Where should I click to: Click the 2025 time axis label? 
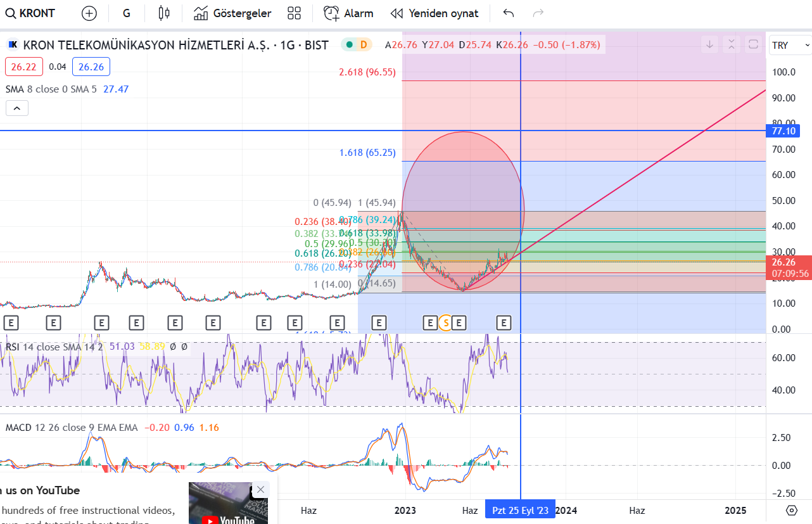click(x=735, y=510)
